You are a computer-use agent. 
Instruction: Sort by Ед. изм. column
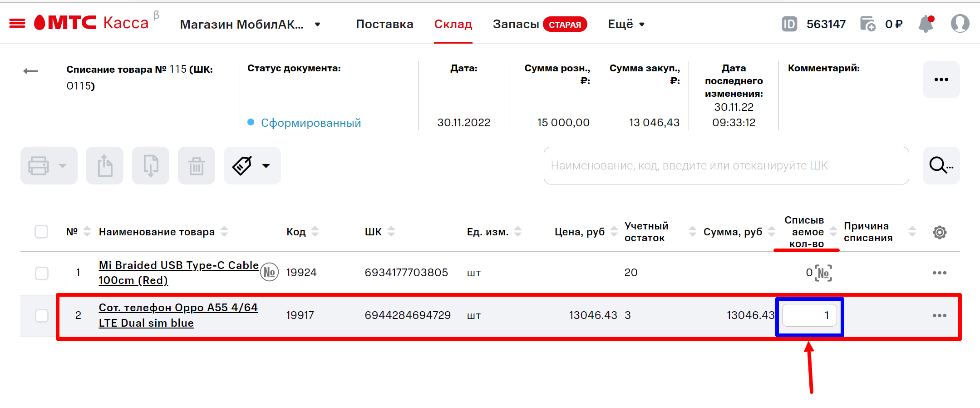point(518,232)
